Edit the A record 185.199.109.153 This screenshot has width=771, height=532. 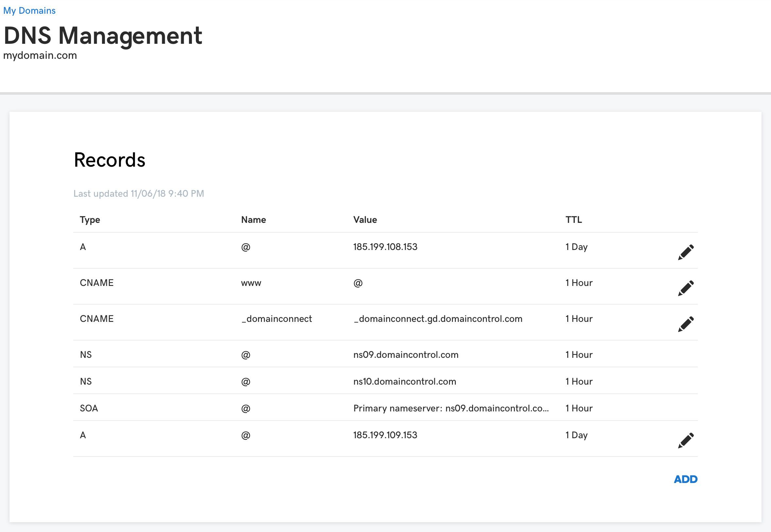686,441
